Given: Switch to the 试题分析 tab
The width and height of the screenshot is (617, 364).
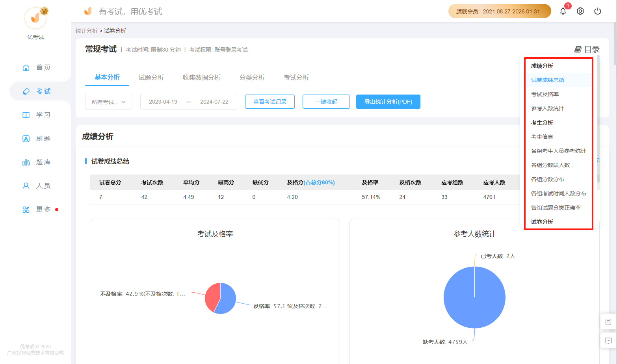Looking at the screenshot, I should click(x=151, y=77).
